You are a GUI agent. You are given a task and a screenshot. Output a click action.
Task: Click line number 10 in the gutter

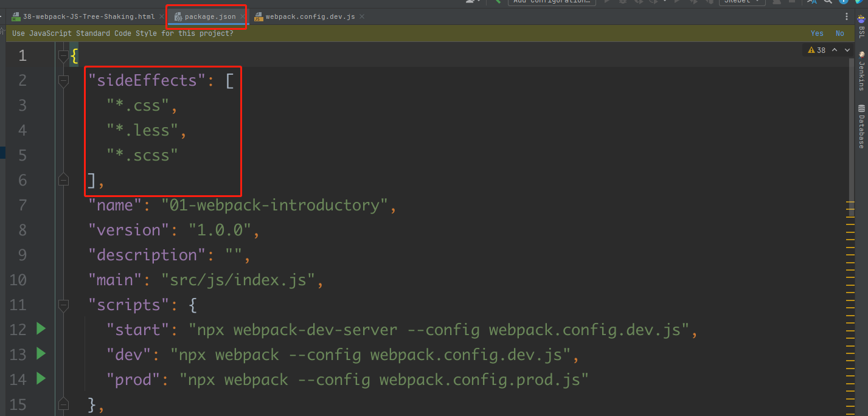coord(18,280)
